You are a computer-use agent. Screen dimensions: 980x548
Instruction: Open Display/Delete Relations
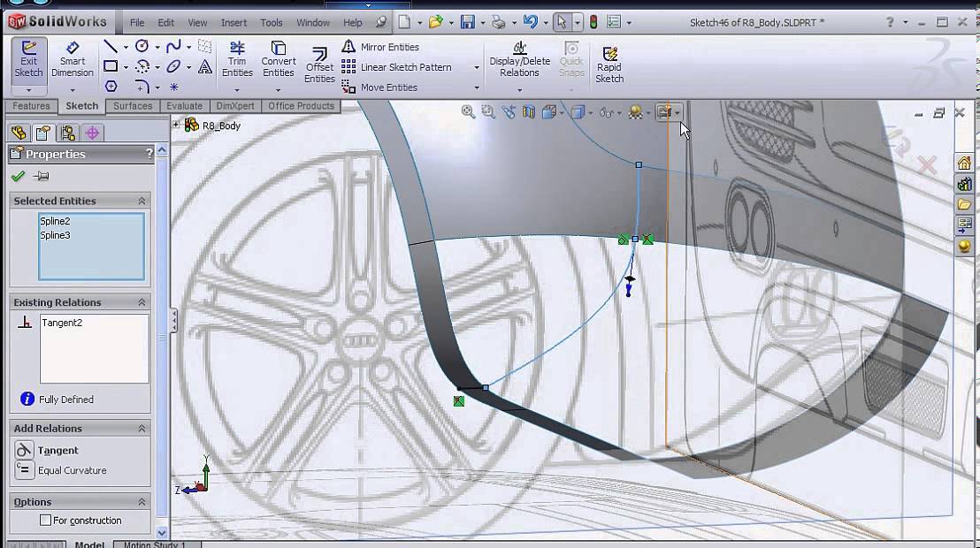[x=519, y=59]
